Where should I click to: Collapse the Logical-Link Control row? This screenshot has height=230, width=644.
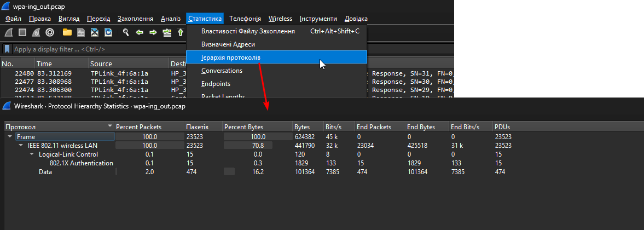coord(32,154)
